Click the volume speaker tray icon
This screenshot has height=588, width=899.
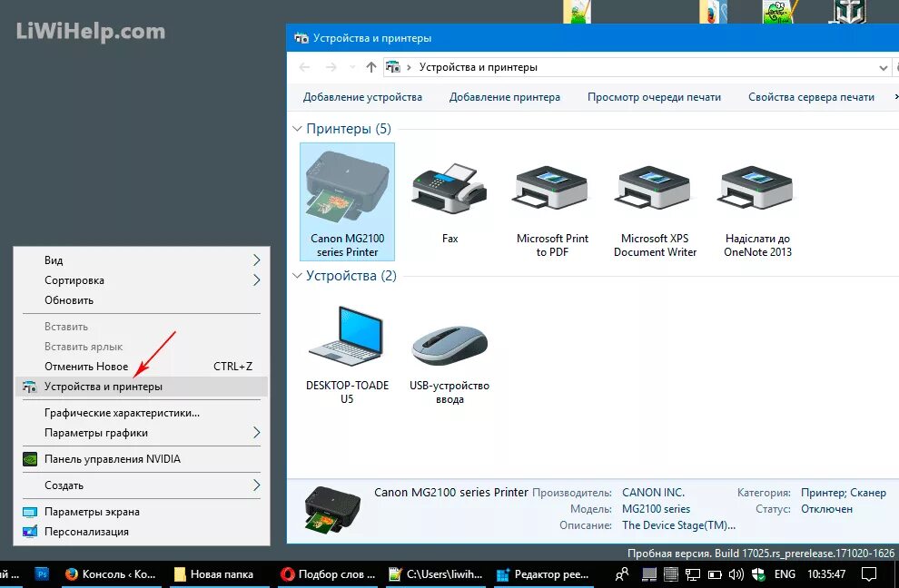(736, 574)
